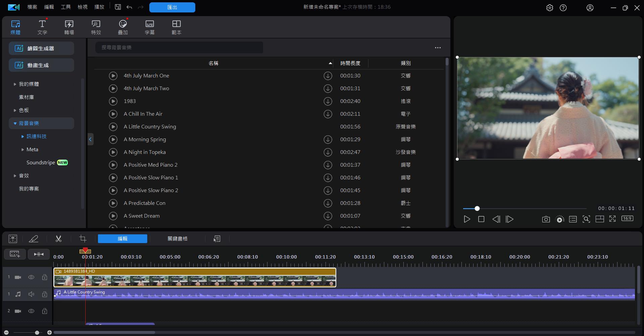This screenshot has width=644, height=336.
Task: Click the 匯出 export button
Action: click(x=172, y=7)
